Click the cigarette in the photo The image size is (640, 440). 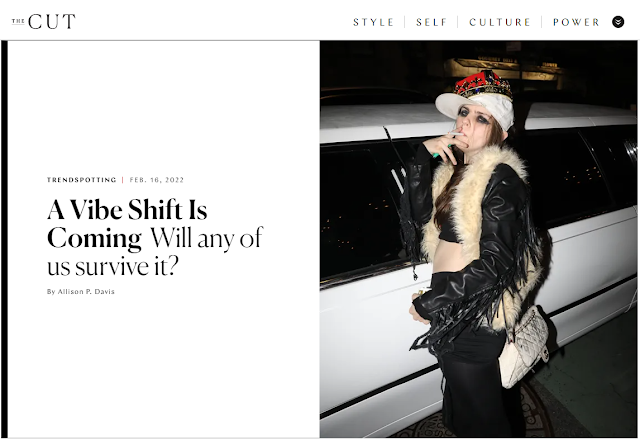[x=456, y=134]
